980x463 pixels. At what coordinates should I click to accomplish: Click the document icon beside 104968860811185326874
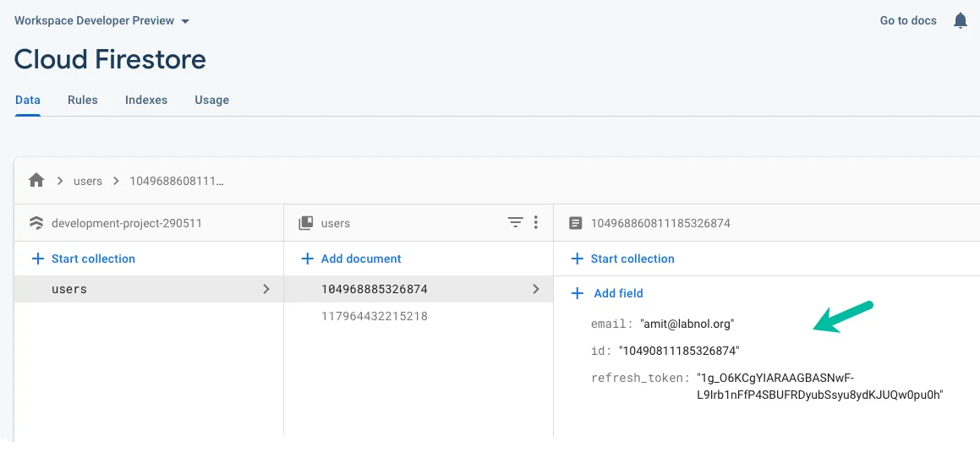(576, 223)
